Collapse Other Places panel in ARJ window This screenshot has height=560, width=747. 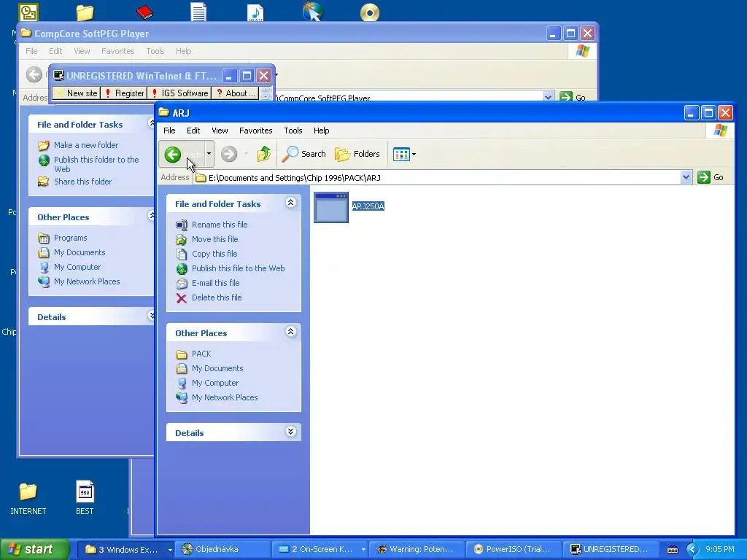coord(290,332)
